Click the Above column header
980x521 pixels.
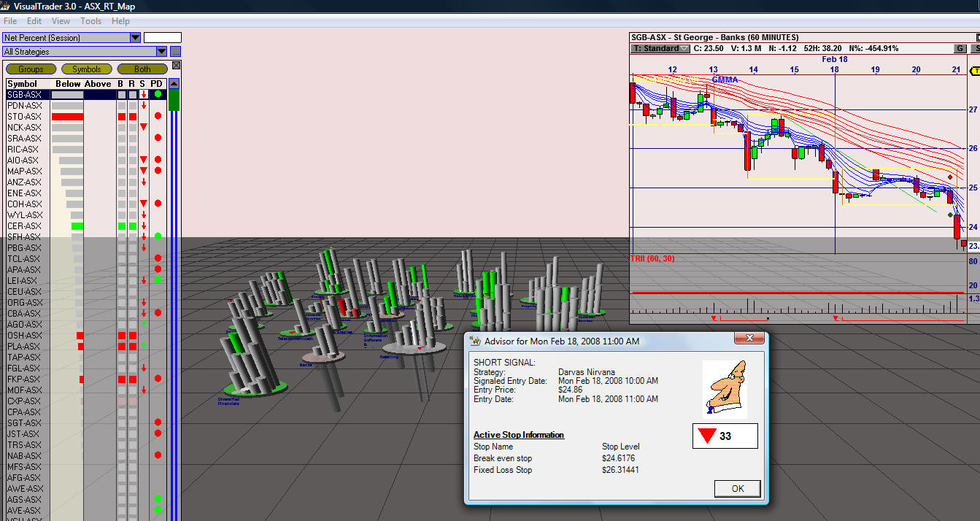98,84
